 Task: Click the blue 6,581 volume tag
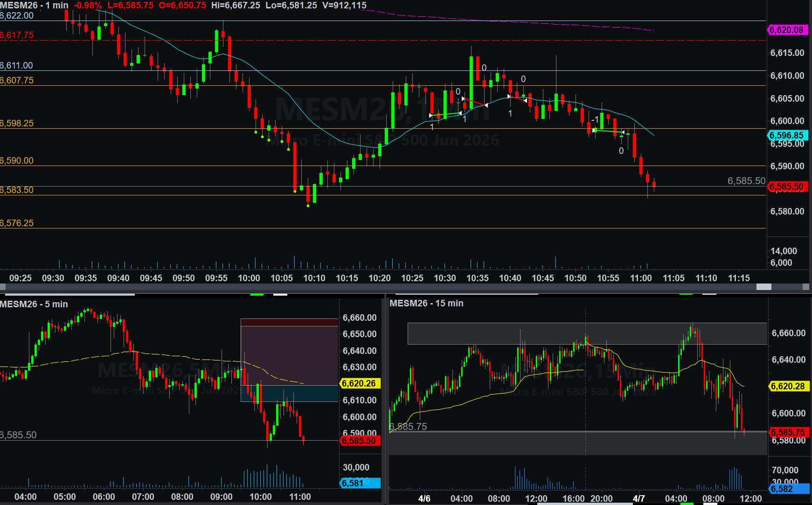[x=359, y=483]
